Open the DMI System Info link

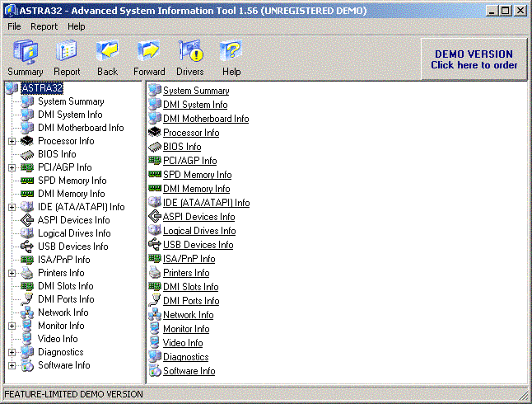(x=195, y=105)
